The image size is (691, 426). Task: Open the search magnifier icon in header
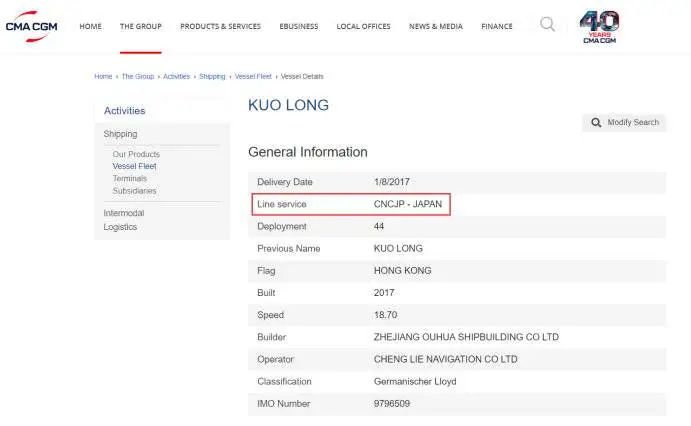click(547, 24)
